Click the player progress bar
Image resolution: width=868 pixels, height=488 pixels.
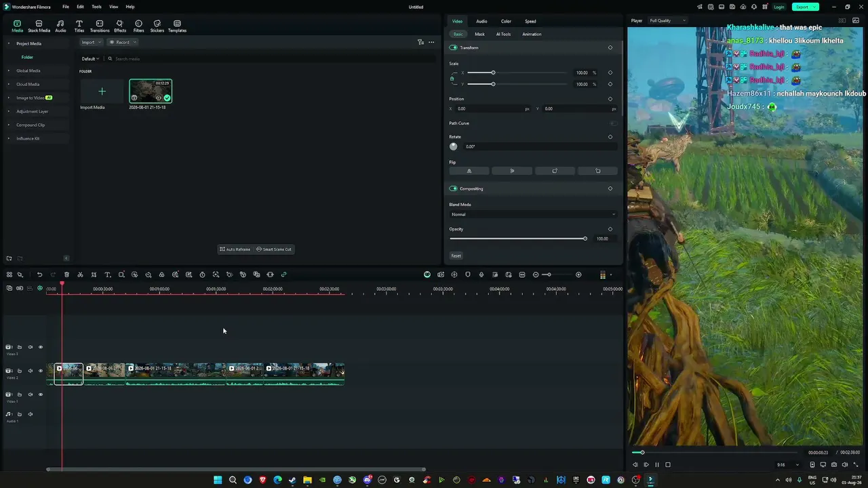(x=714, y=452)
